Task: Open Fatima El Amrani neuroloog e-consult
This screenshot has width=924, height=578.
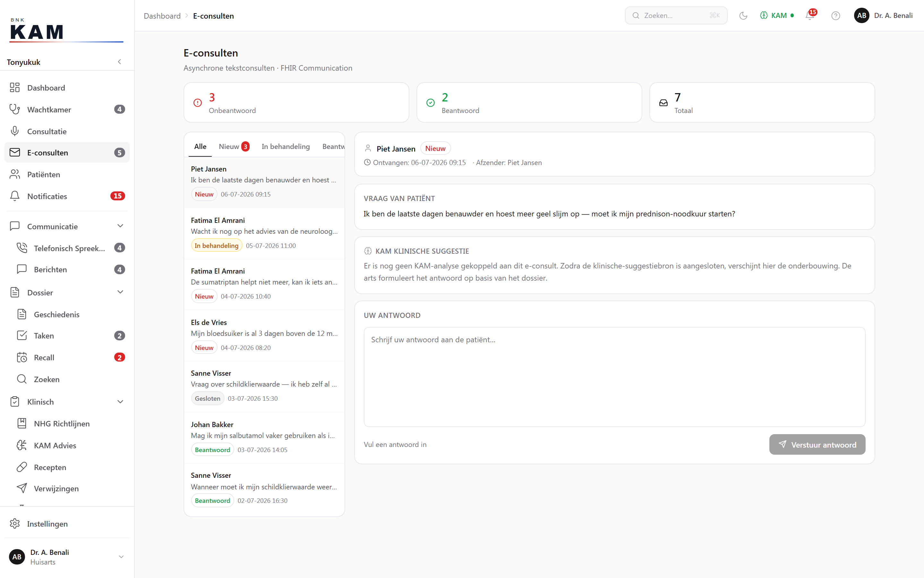Action: pyautogui.click(x=264, y=233)
